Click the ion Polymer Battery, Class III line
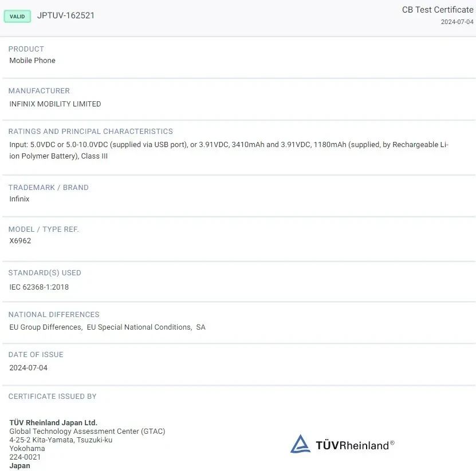 58,156
